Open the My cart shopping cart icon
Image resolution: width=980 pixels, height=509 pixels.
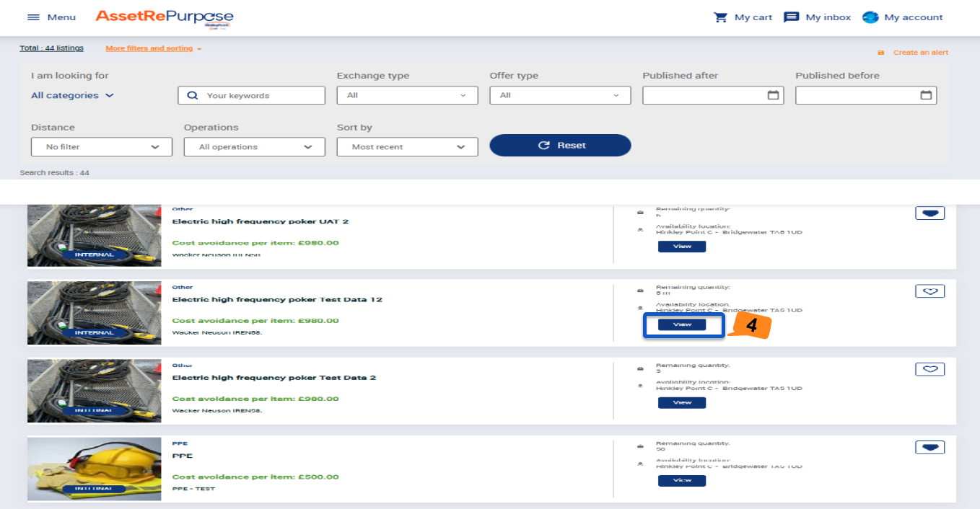tap(720, 17)
